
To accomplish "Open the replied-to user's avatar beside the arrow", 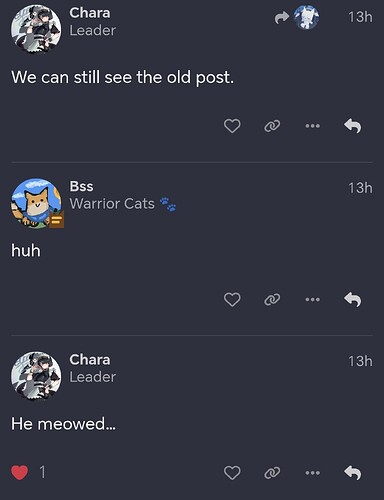I will 306,17.
